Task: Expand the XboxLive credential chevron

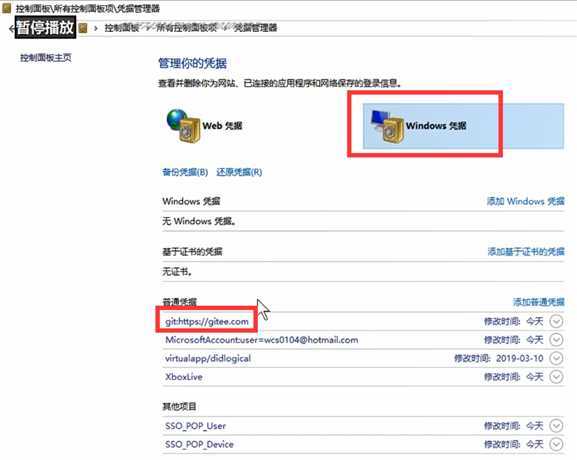Action: click(556, 376)
